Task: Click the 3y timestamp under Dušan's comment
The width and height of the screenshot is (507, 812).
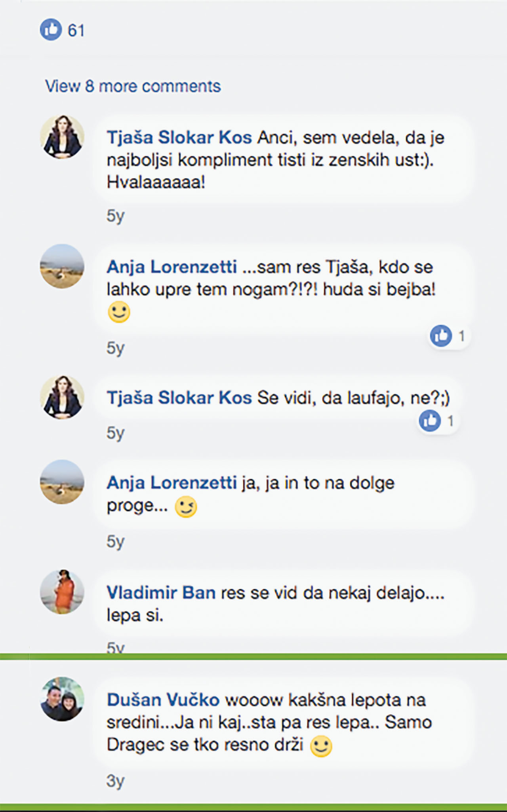Action: click(115, 781)
